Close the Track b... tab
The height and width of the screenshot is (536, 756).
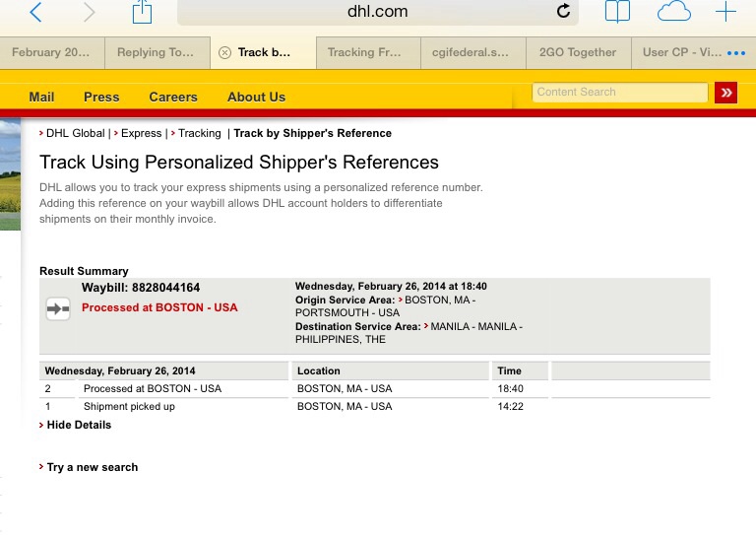click(224, 52)
